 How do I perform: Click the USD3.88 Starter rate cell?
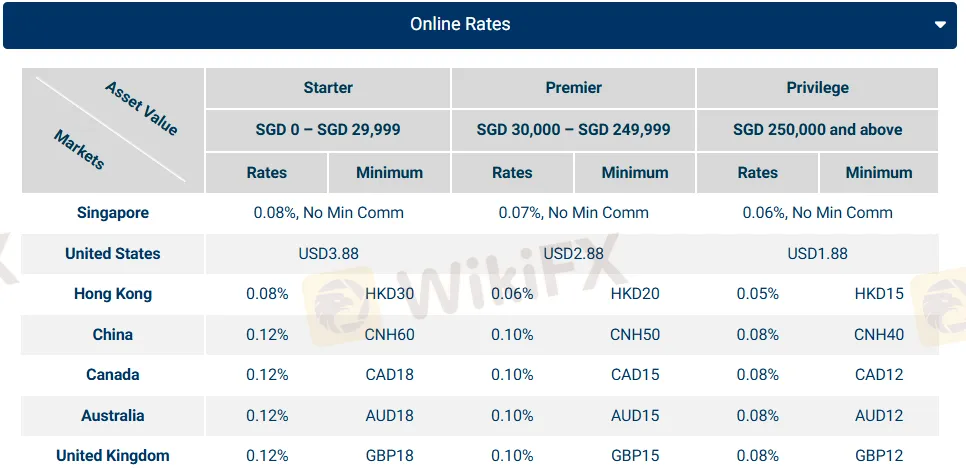pyautogui.click(x=328, y=253)
